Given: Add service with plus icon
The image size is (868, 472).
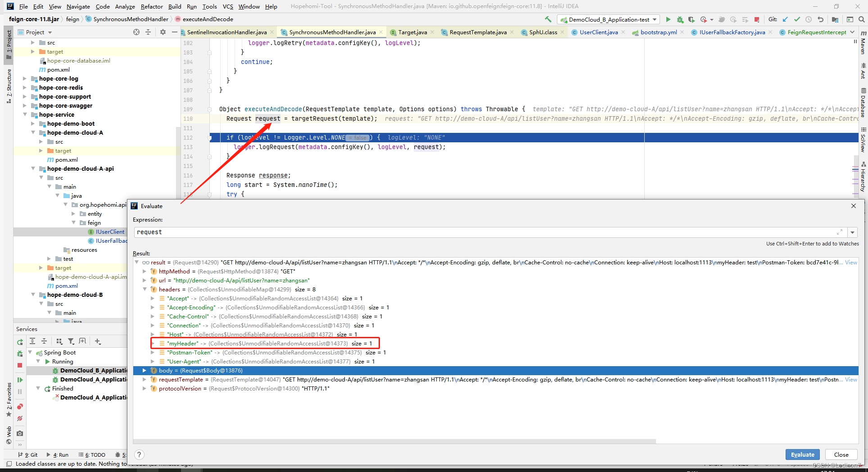Looking at the screenshot, I should pyautogui.click(x=98, y=341).
